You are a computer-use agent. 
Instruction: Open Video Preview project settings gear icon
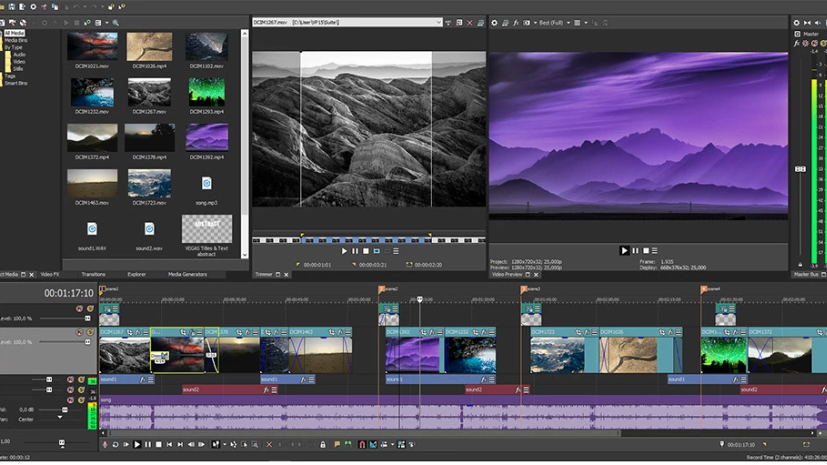point(494,22)
